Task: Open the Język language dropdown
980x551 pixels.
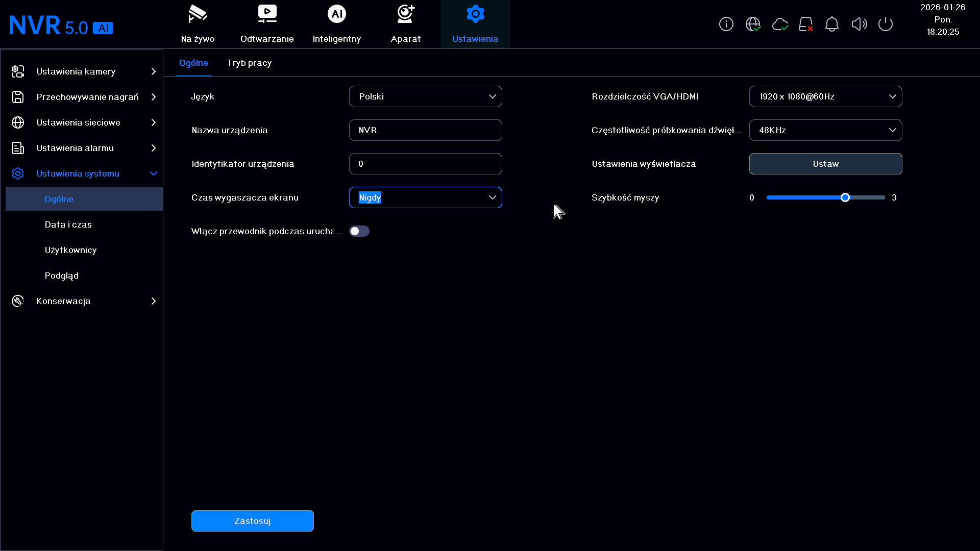Action: click(425, 96)
